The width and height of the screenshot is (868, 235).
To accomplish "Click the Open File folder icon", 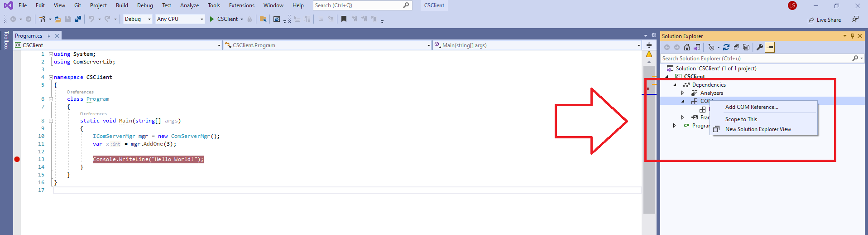I will point(58,19).
